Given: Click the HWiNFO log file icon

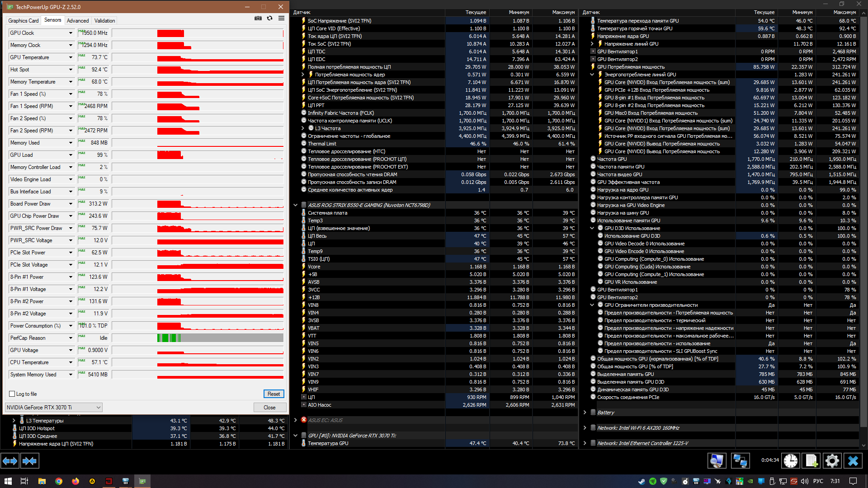Looking at the screenshot, I should [811, 460].
